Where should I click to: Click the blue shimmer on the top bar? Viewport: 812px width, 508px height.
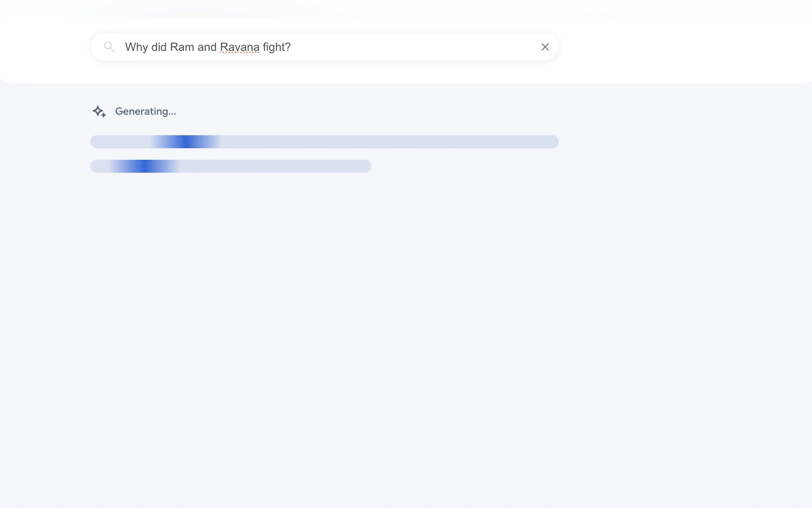(x=186, y=142)
